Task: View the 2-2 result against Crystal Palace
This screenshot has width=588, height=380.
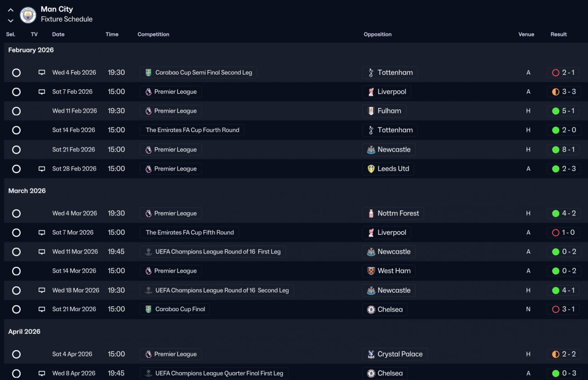Action: (x=563, y=354)
